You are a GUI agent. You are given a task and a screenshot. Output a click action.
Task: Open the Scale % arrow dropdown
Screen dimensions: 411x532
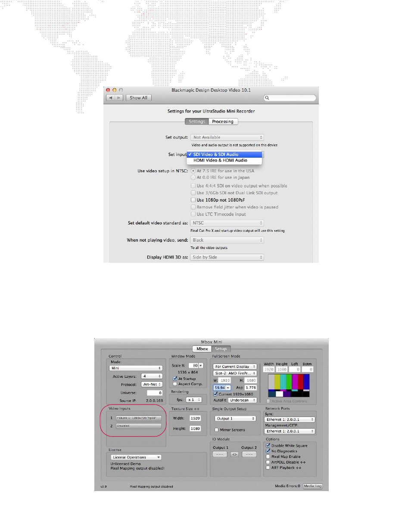[x=201, y=365]
